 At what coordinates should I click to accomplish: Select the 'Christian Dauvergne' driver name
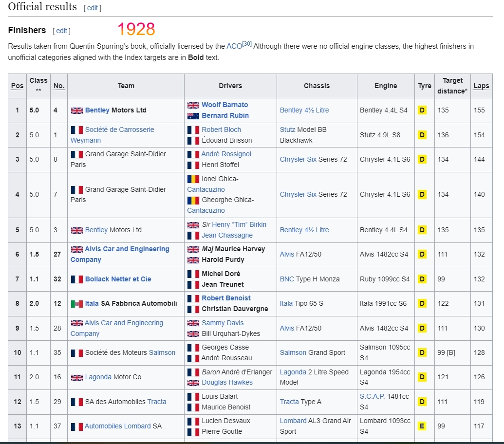pos(235,309)
